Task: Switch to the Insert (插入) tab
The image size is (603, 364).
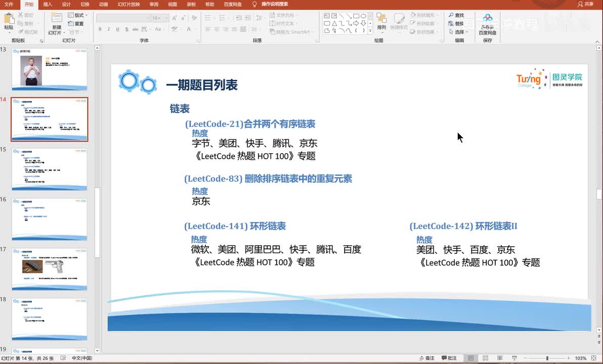Action: (48, 4)
